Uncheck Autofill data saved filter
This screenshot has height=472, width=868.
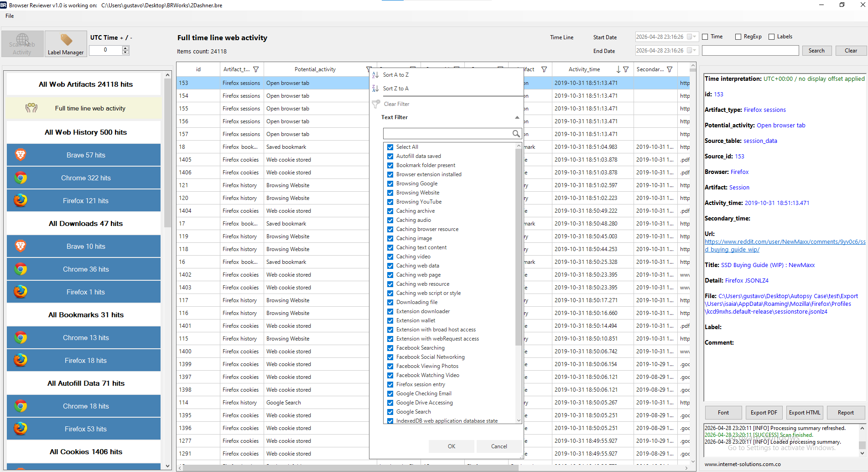(390, 156)
